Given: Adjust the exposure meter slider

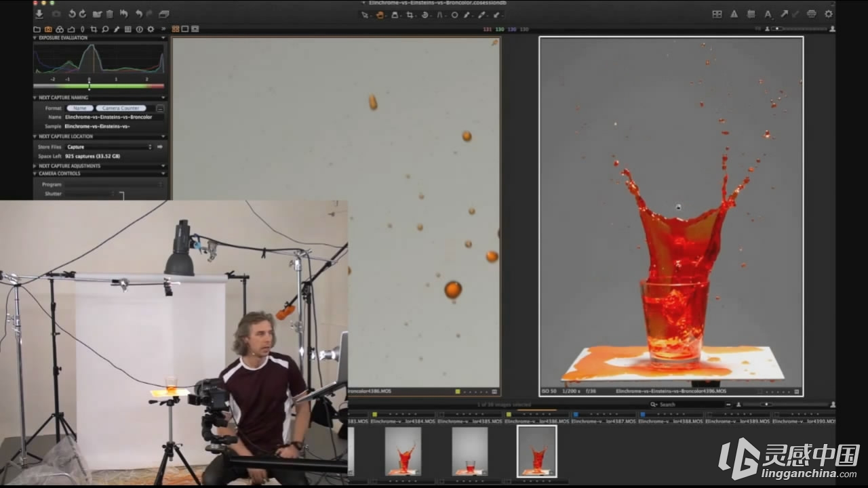Looking at the screenshot, I should pyautogui.click(x=89, y=86).
